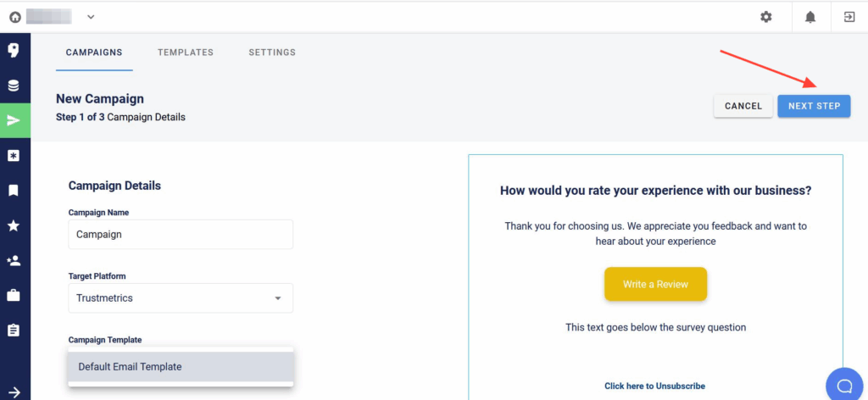Switch to the Settings tab
This screenshot has height=400, width=868.
pos(272,53)
